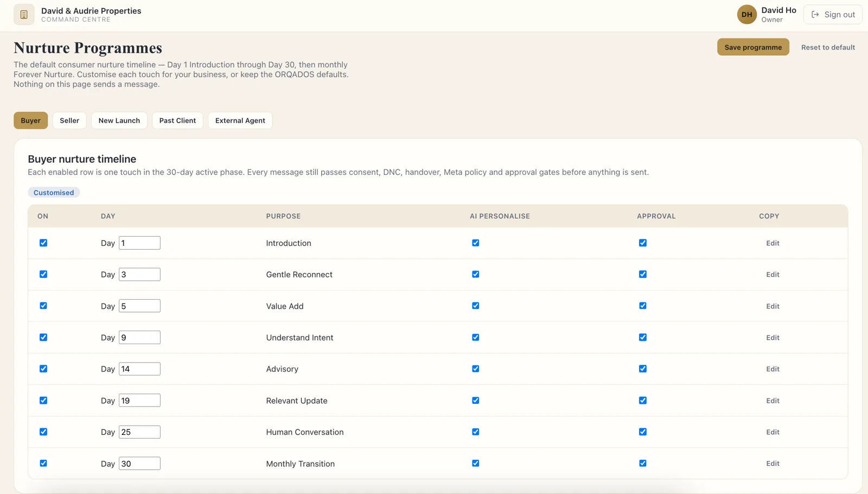Edit copy for Advisory touch
Viewport: 868px width, 494px height.
click(773, 369)
